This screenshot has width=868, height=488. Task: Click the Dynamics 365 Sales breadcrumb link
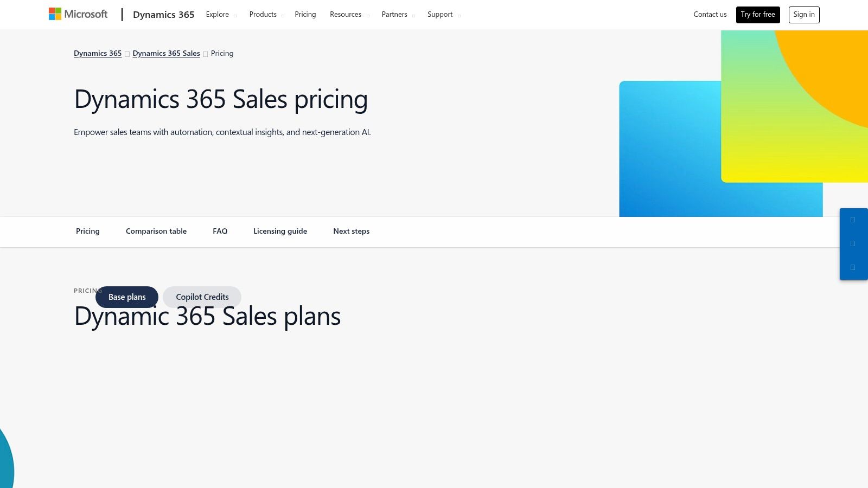tap(166, 53)
